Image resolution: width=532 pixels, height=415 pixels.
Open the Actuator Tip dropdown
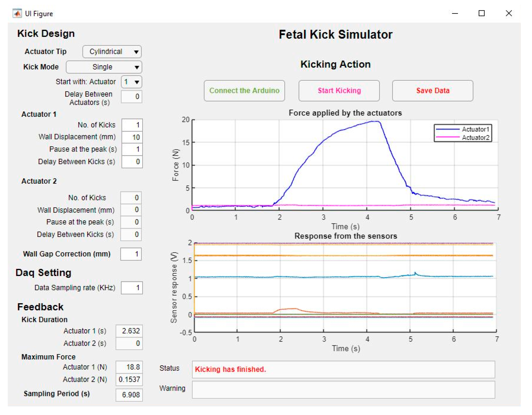point(112,52)
